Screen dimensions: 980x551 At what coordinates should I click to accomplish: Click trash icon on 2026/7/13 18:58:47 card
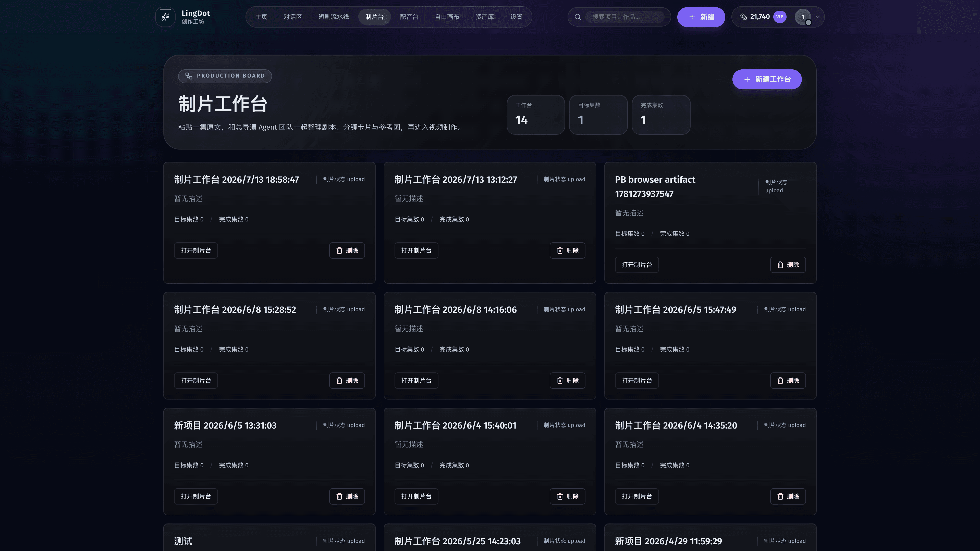339,251
